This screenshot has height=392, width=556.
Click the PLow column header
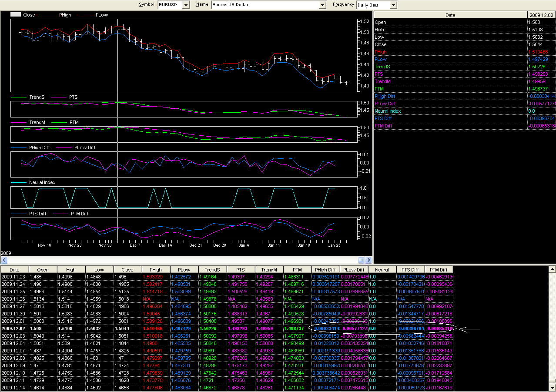(x=184, y=270)
